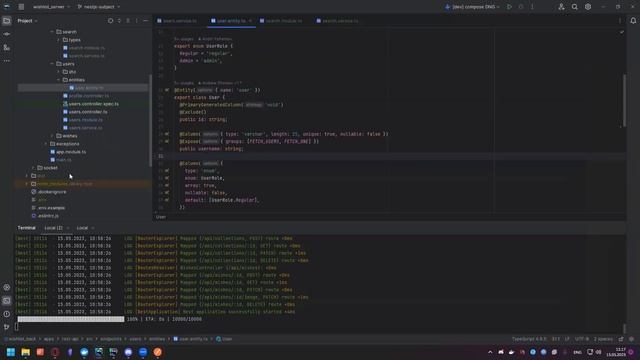The image size is (640, 360).
Task: Click the editor vertical scrollbar
Action: tap(624, 100)
